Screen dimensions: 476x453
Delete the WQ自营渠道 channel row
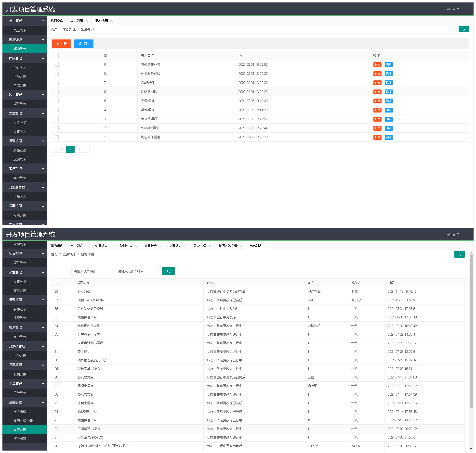pos(377,128)
